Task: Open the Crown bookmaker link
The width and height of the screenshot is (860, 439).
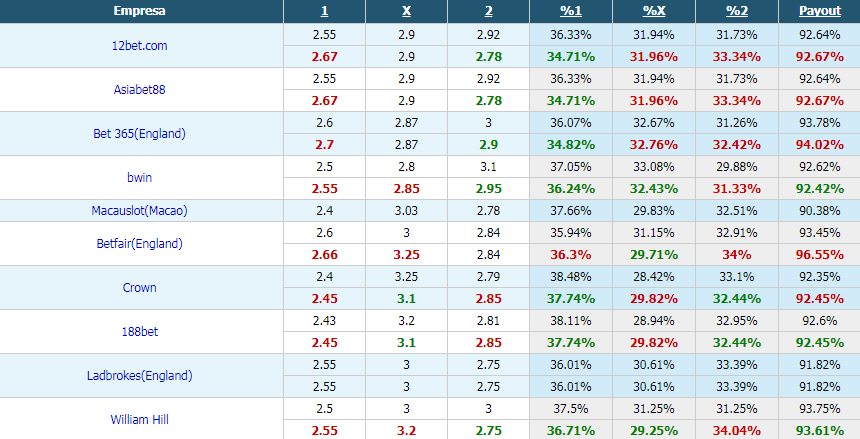Action: click(139, 288)
